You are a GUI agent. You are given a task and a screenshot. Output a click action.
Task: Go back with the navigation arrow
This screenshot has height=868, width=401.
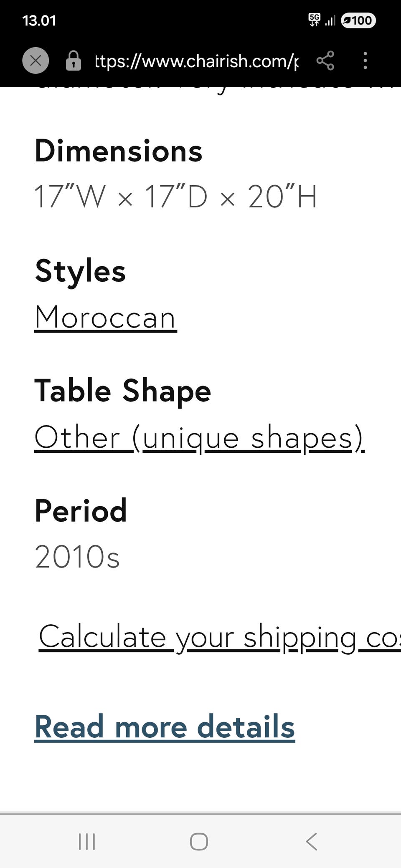(x=312, y=841)
